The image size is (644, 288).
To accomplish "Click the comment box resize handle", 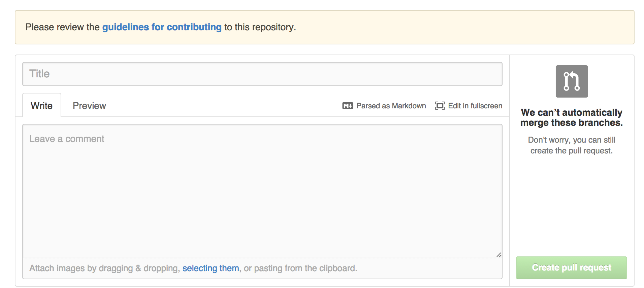I will pos(499,255).
